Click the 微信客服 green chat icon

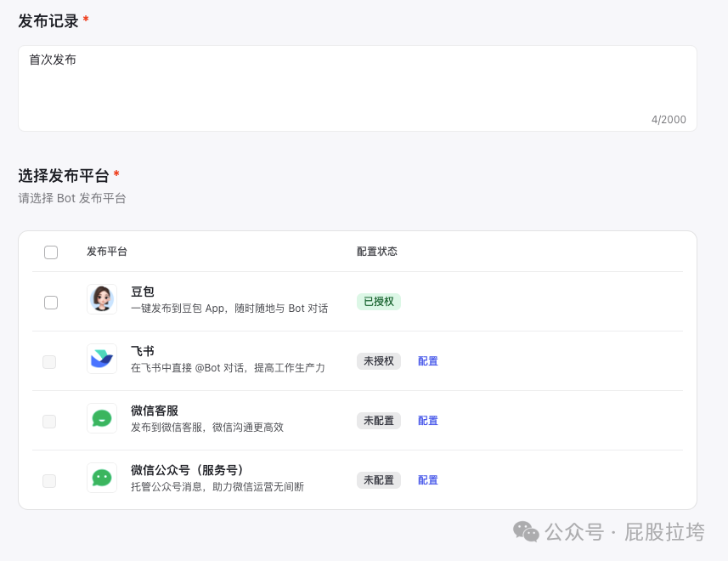tap(102, 418)
